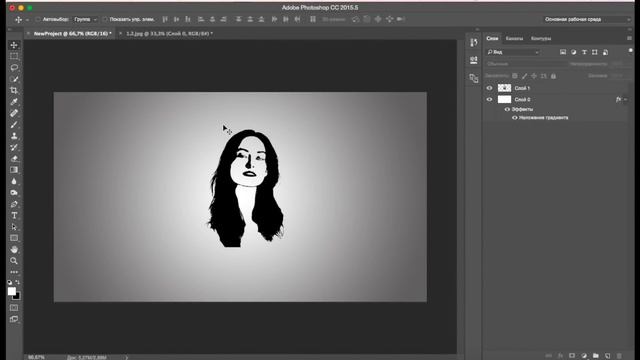The height and width of the screenshot is (360, 640).
Task: Select the Horizontal Type tool
Action: (14, 215)
